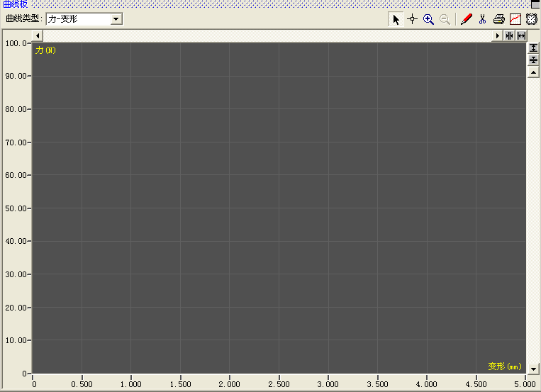Screen dimensions: 541x392
Task: Click the 变形(mm) axis label
Action: click(x=505, y=366)
